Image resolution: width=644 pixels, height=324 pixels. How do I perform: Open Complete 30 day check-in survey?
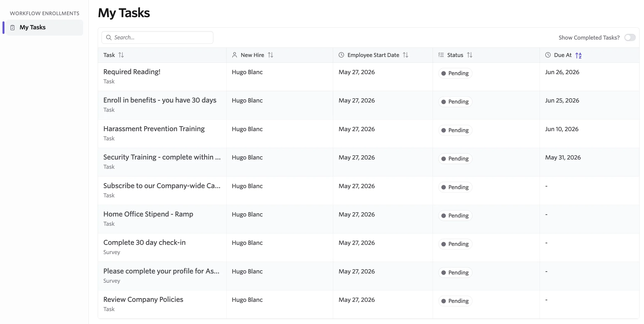pyautogui.click(x=144, y=242)
